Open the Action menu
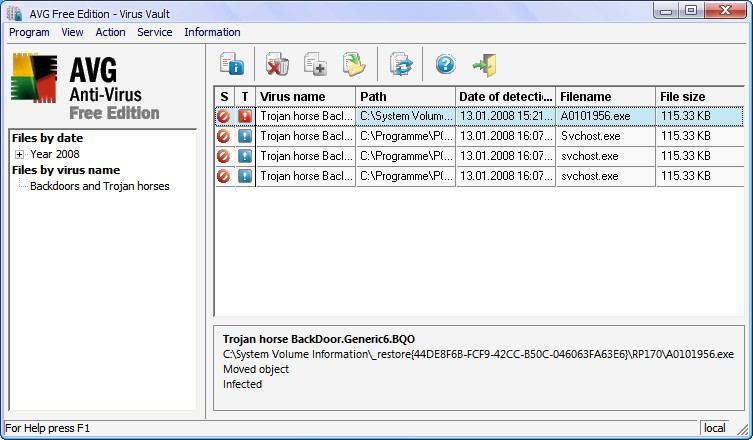The image size is (753, 440). [x=110, y=32]
